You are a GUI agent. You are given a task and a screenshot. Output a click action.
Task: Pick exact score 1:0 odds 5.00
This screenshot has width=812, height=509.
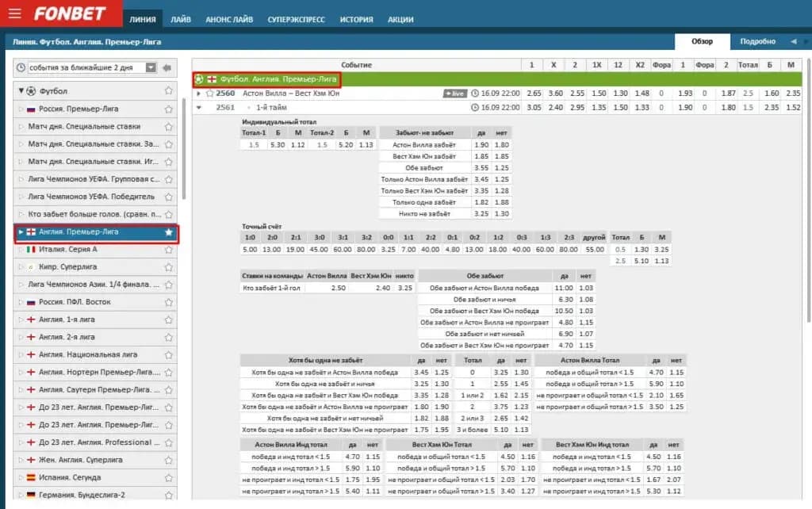pyautogui.click(x=250, y=250)
